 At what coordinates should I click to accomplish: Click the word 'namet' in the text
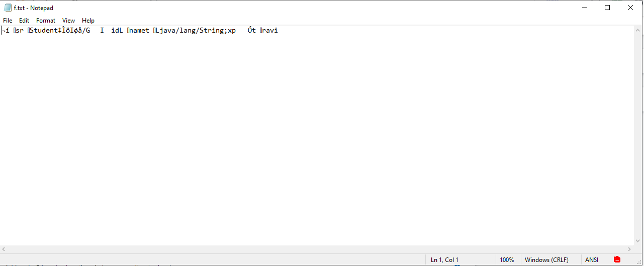click(140, 31)
